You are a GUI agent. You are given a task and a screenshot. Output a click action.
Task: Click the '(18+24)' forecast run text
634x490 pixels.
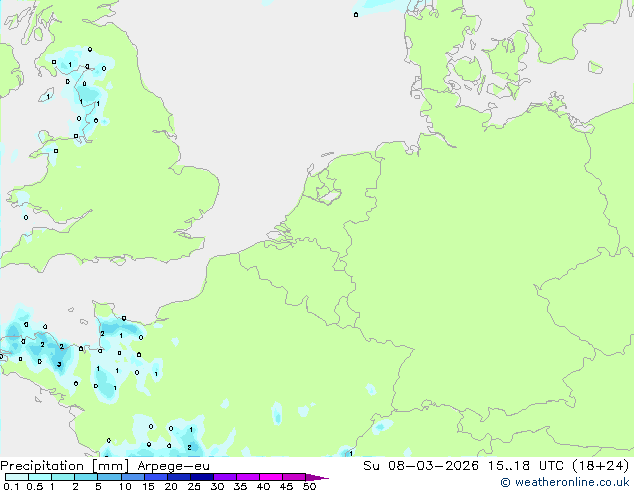point(601,465)
